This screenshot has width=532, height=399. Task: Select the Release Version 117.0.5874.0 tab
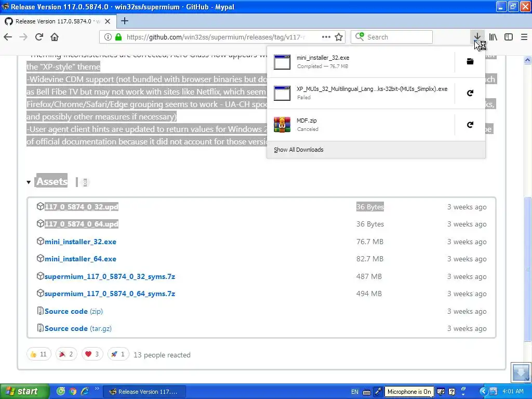[58, 21]
